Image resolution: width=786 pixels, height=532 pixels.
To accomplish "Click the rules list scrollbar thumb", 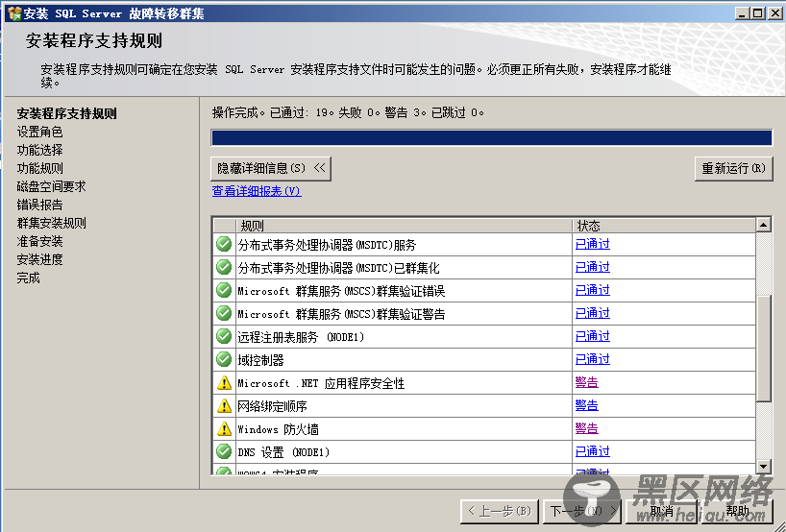I will pyautogui.click(x=763, y=349).
